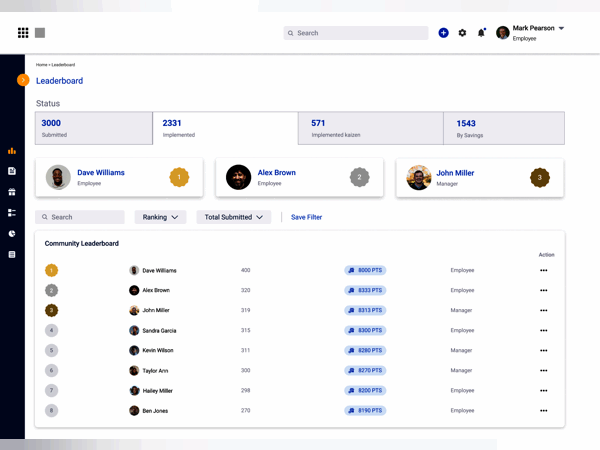Expand the Ranking dropdown filter

pos(160,217)
